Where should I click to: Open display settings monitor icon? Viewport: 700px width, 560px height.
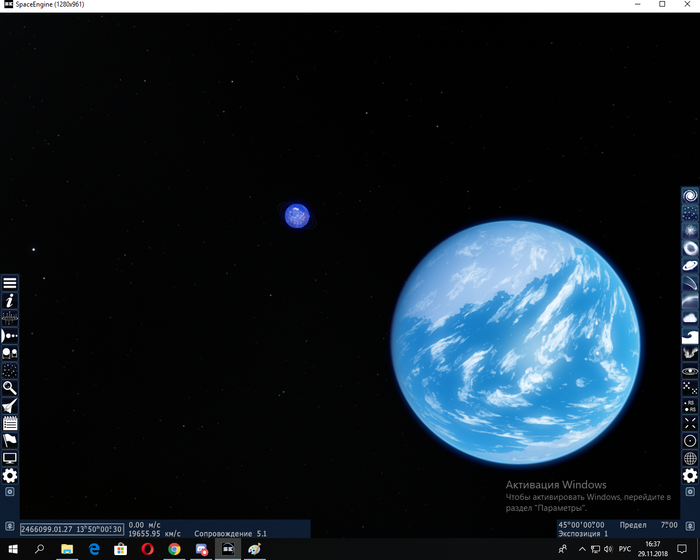click(10, 458)
